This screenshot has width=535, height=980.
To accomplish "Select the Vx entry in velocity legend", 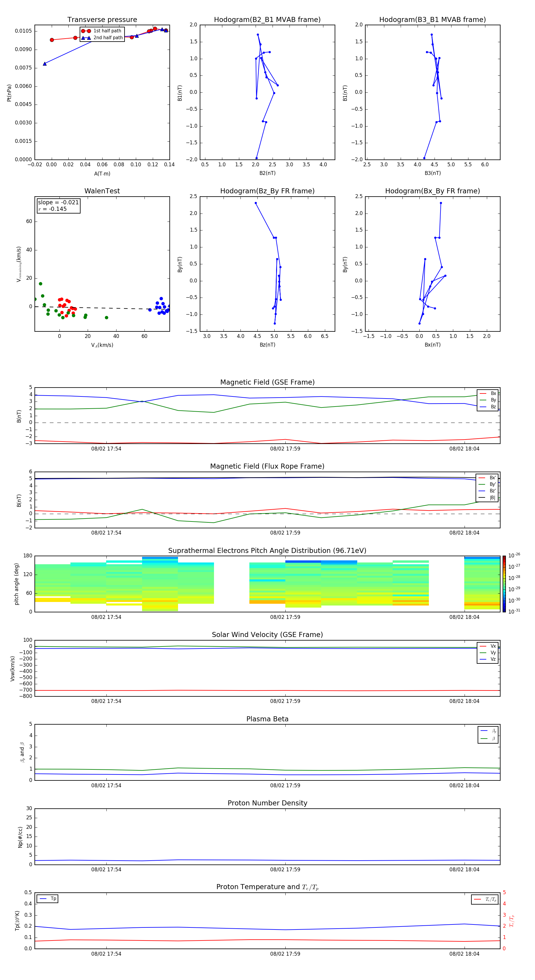I will tap(488, 647).
